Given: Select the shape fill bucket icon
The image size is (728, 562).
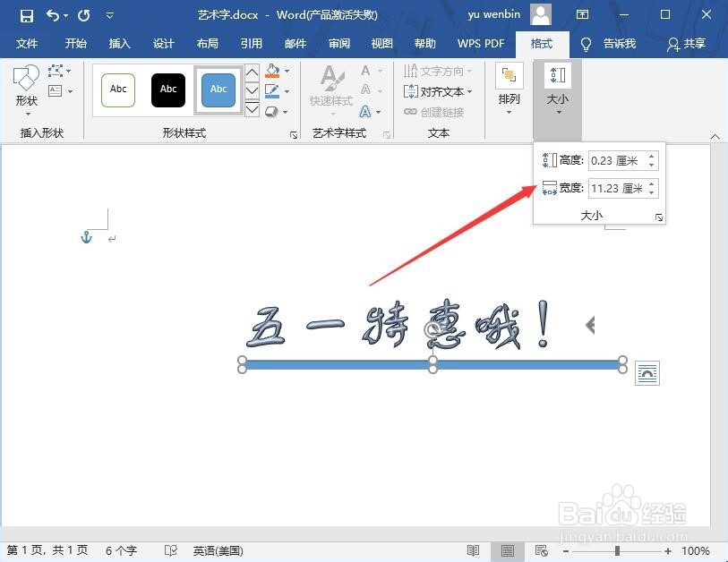Looking at the screenshot, I should [x=272, y=72].
